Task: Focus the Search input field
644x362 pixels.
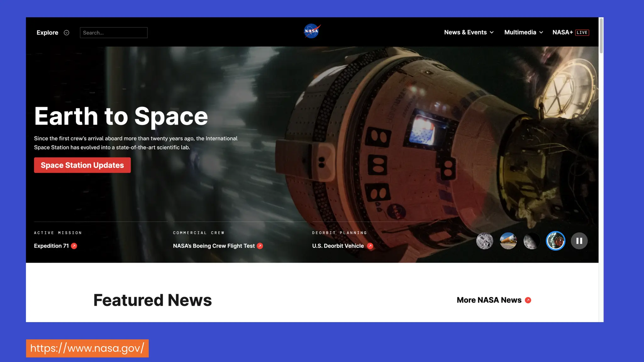Action: tap(114, 33)
